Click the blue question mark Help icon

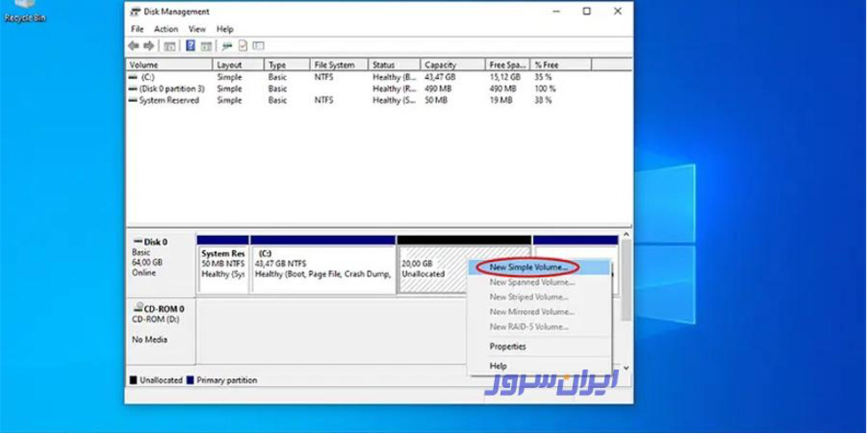[x=190, y=45]
